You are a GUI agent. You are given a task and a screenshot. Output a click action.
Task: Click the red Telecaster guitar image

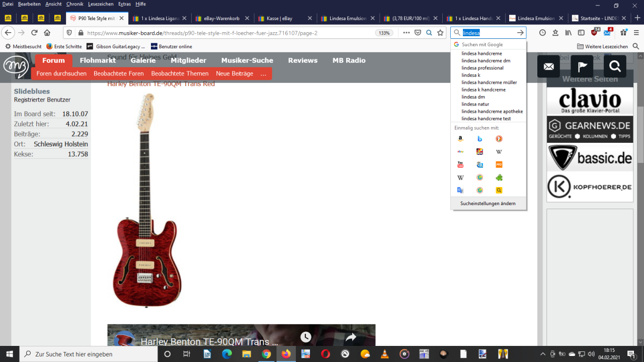(147, 200)
